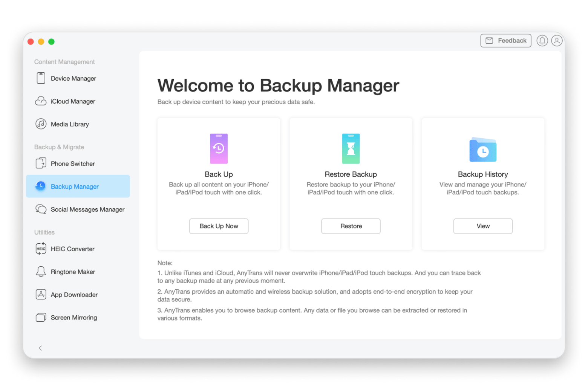Collapse the sidebar with the left chevron
The image size is (588, 391).
[x=40, y=348]
